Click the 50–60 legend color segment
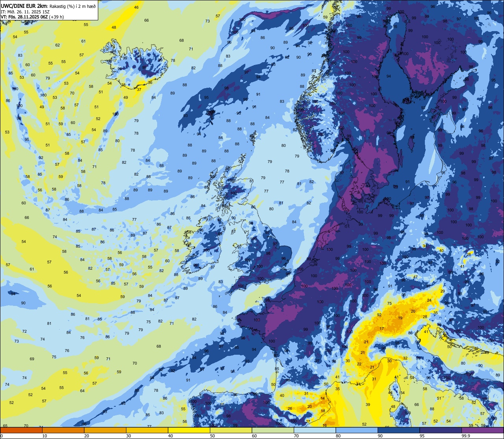This screenshot has width=504, height=439. 231,430
